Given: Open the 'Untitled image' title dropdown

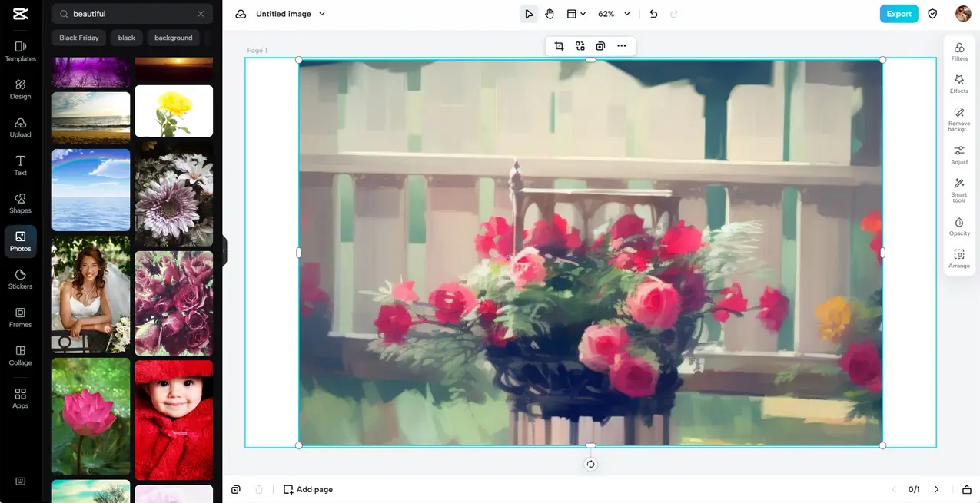Looking at the screenshot, I should coord(291,14).
